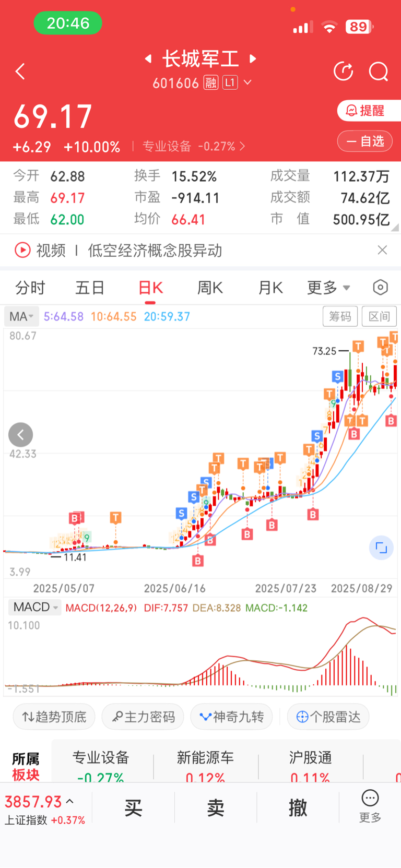
Task: Open 个股雷达 radar feature
Action: (328, 717)
